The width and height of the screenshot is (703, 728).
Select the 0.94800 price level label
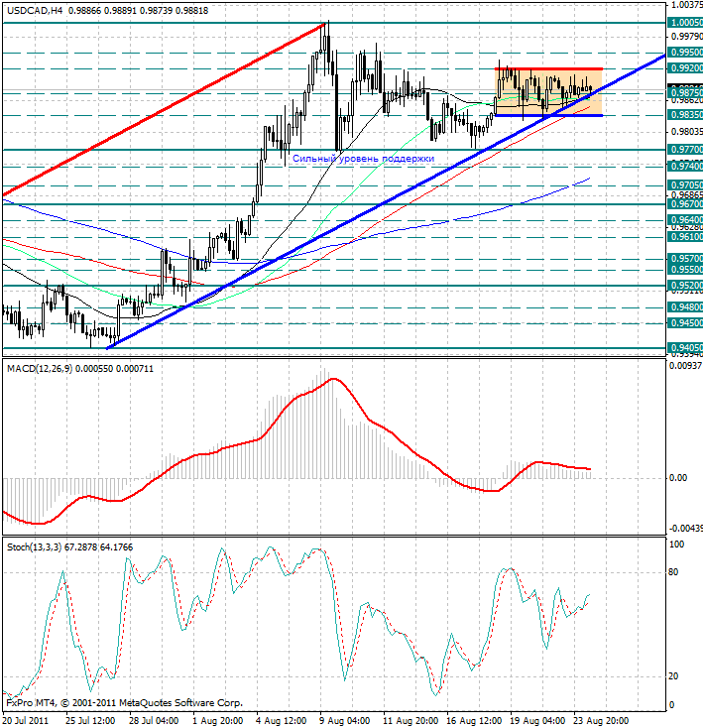tap(685, 306)
